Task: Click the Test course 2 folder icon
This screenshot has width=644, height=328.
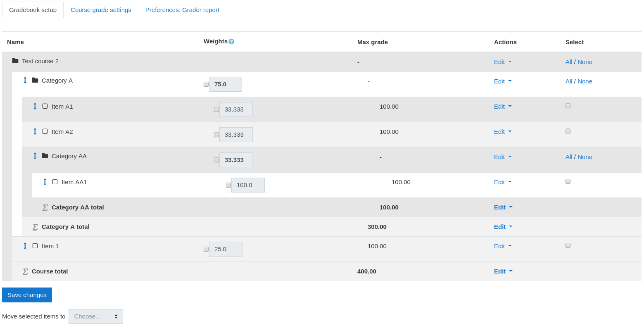Action: [15, 61]
